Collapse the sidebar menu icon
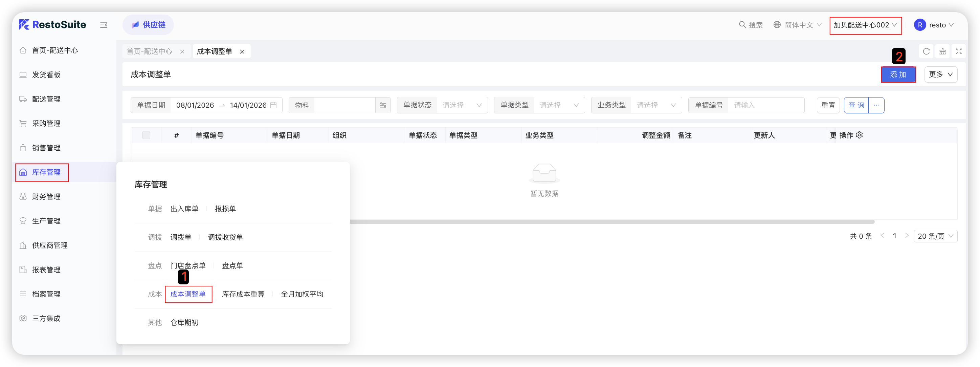Viewport: 980px width, 367px height. 104,25
